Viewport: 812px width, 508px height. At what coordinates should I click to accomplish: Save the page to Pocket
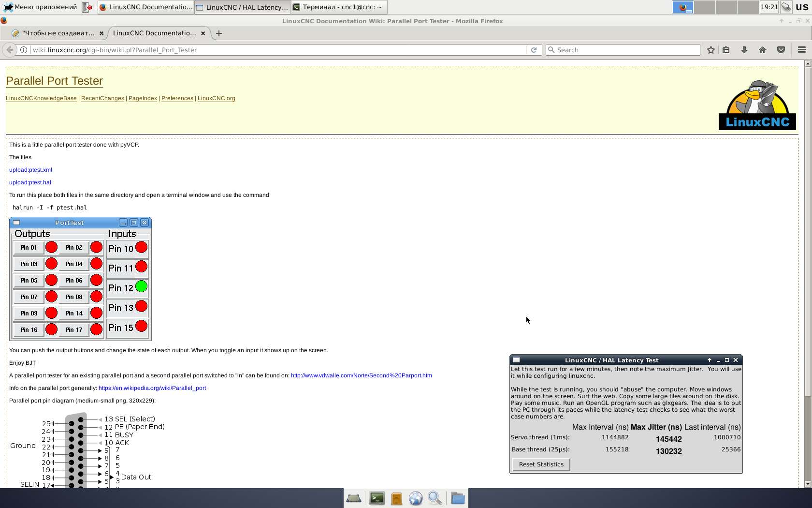pyautogui.click(x=781, y=50)
